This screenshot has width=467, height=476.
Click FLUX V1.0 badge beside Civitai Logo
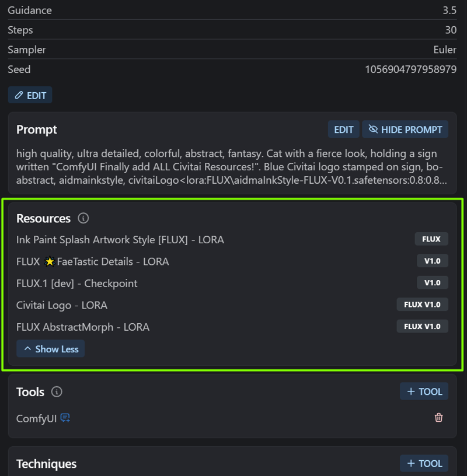pyautogui.click(x=422, y=304)
